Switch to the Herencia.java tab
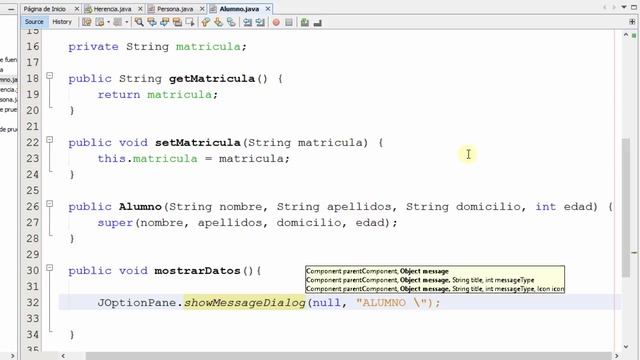Image resolution: width=640 pixels, height=360 pixels. 112,9
